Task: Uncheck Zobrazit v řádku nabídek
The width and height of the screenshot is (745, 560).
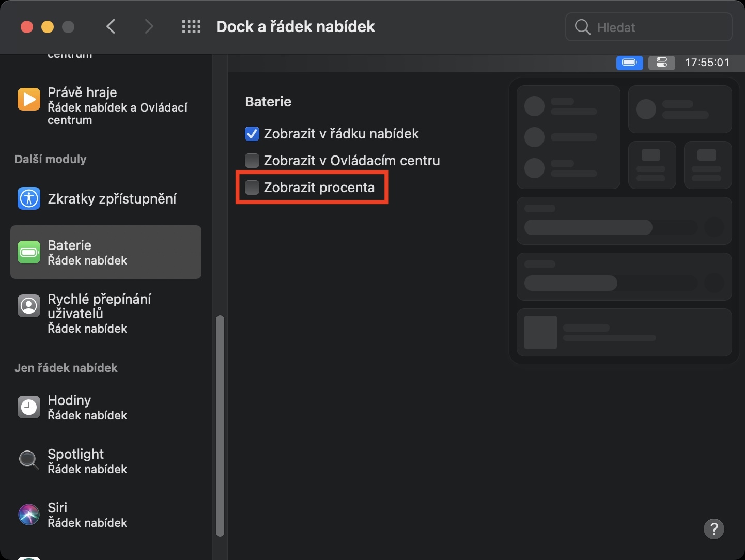Action: tap(252, 134)
